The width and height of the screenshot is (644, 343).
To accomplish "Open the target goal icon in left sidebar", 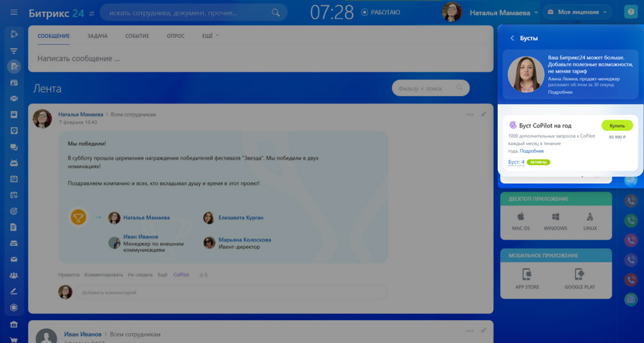I will pos(14,211).
